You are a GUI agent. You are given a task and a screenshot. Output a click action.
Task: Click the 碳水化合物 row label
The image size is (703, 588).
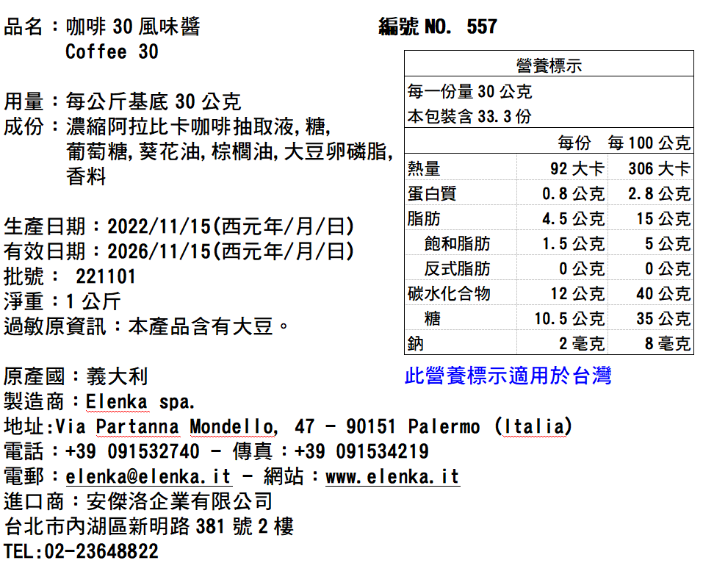449,293
